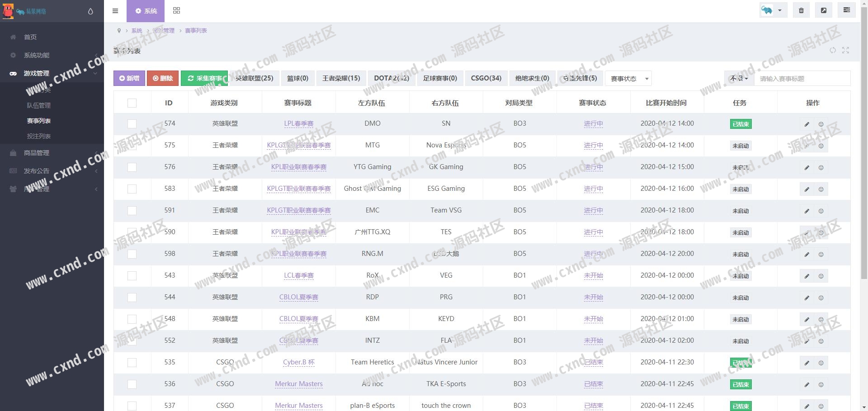Viewport: 868px width, 411px height.
Task: Click 已结束 status link for match 536
Action: pyautogui.click(x=593, y=384)
